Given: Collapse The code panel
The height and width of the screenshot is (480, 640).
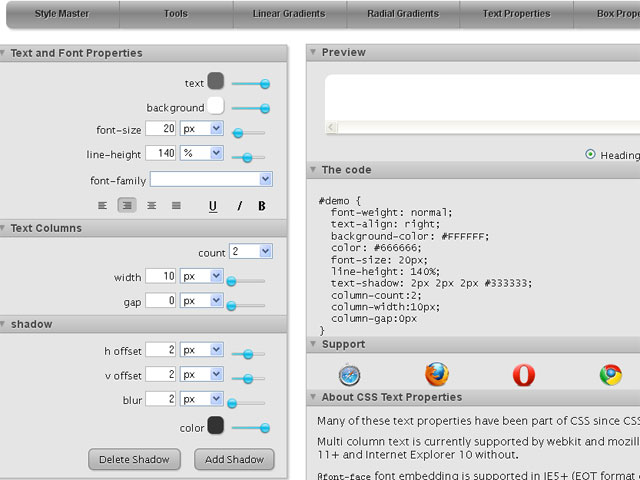Looking at the screenshot, I should 313,169.
